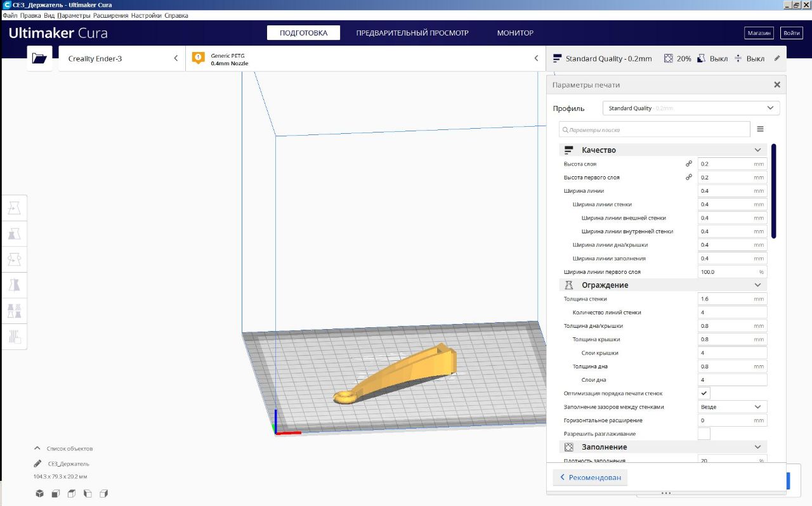Open file with the folder icon

[39, 58]
